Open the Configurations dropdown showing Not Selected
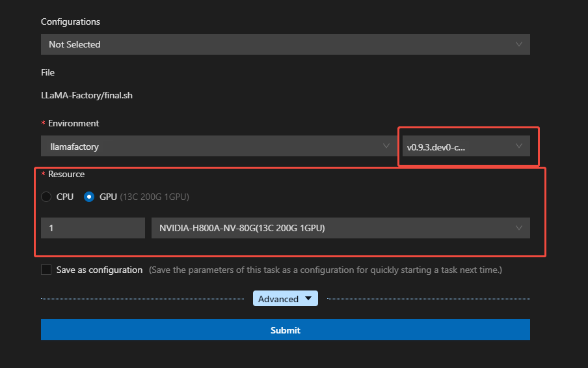This screenshot has width=588, height=368. pyautogui.click(x=286, y=44)
